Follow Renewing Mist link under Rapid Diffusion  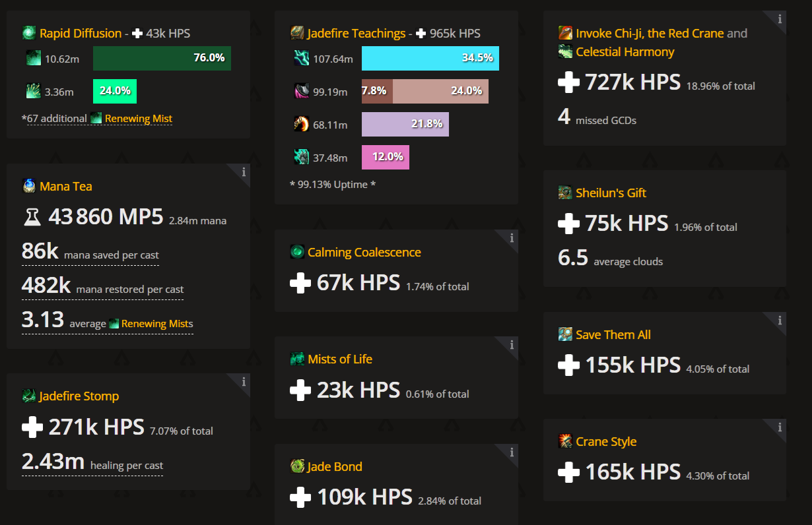(x=138, y=119)
